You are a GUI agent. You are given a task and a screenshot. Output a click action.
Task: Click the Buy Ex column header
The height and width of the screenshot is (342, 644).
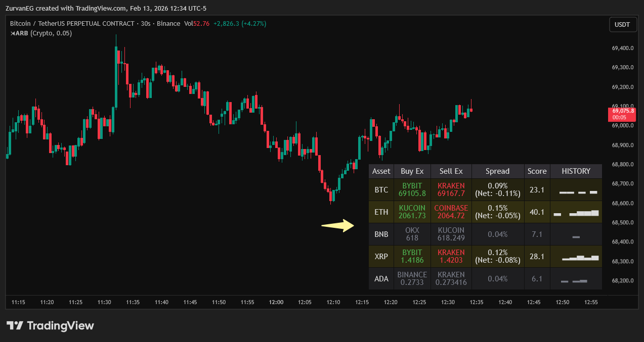tap(412, 171)
